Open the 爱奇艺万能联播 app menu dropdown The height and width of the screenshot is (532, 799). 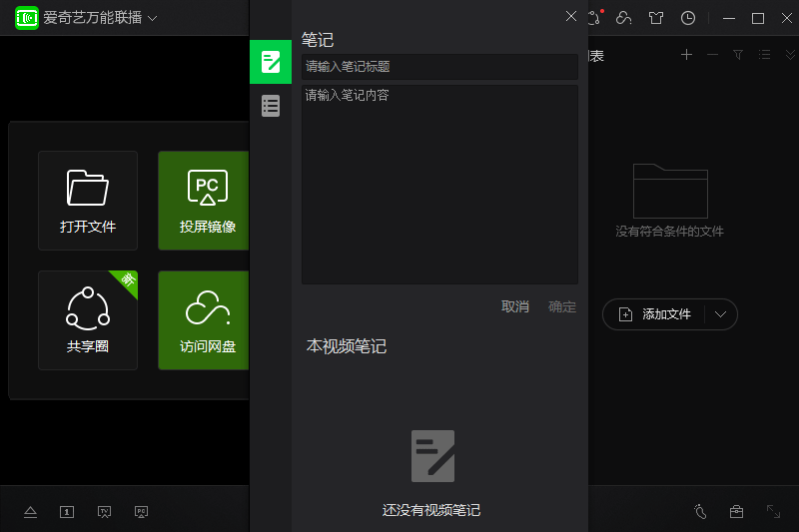pyautogui.click(x=152, y=18)
